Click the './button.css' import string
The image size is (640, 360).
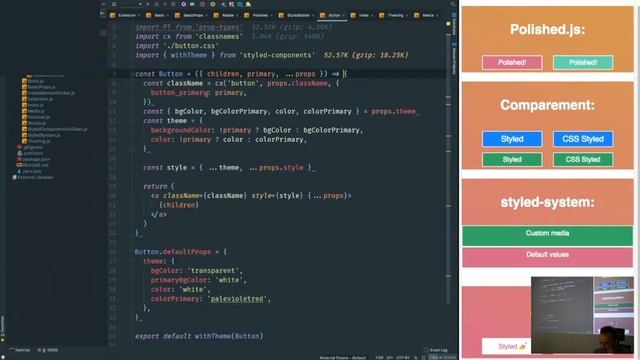[x=191, y=46]
